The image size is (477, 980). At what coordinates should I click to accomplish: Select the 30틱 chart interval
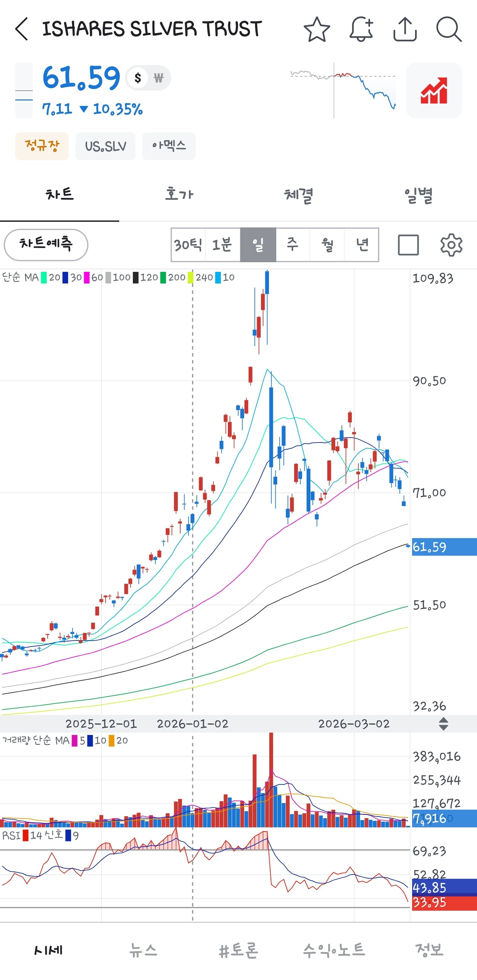[x=188, y=245]
